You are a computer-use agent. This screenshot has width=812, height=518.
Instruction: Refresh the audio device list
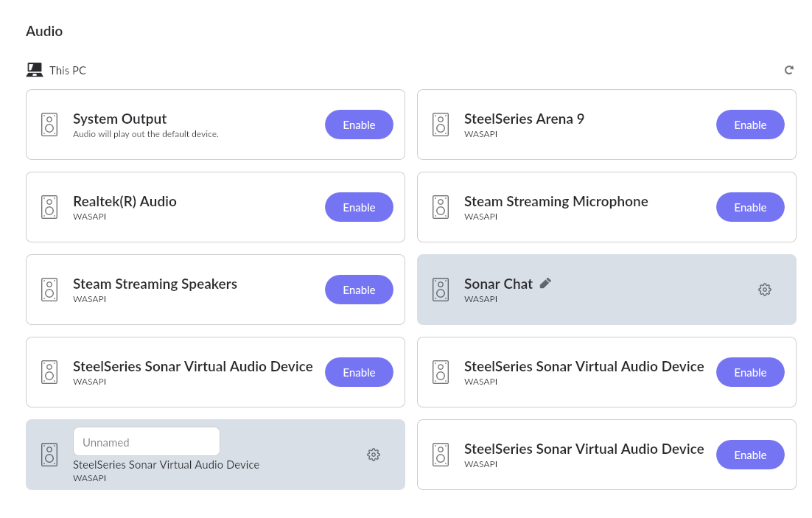tap(788, 70)
